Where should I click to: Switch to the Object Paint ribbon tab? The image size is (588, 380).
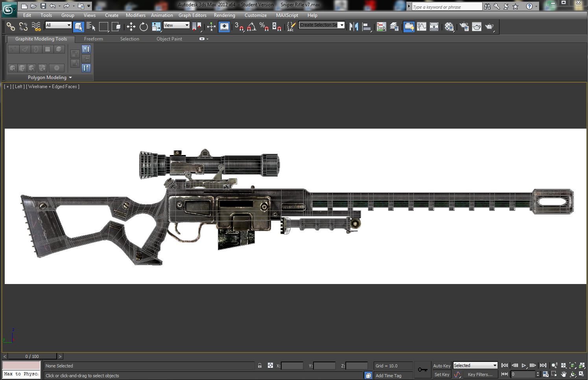169,39
